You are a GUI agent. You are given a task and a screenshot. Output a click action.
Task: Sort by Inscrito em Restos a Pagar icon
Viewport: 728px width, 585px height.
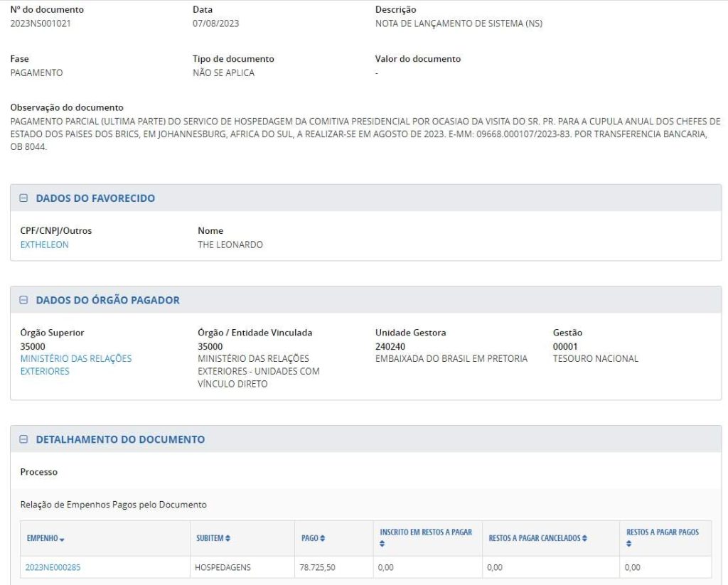point(382,544)
